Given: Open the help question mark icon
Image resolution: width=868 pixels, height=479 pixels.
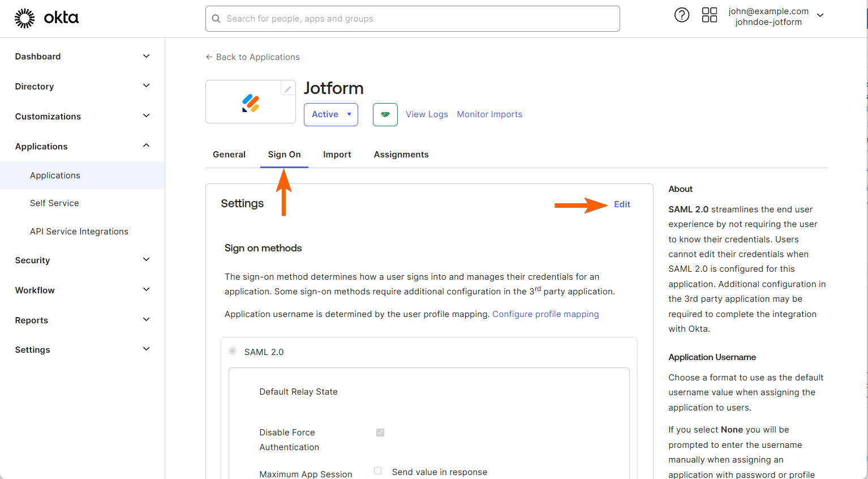Looking at the screenshot, I should (682, 15).
